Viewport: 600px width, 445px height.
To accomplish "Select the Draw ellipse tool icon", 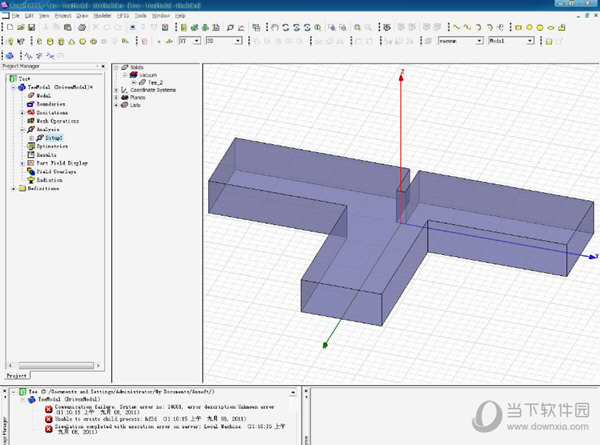I will click(x=551, y=27).
